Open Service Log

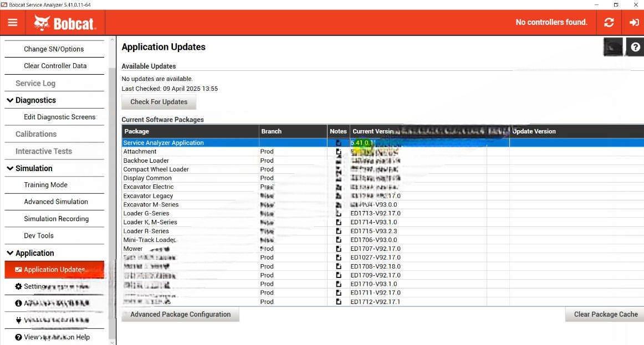[35, 83]
